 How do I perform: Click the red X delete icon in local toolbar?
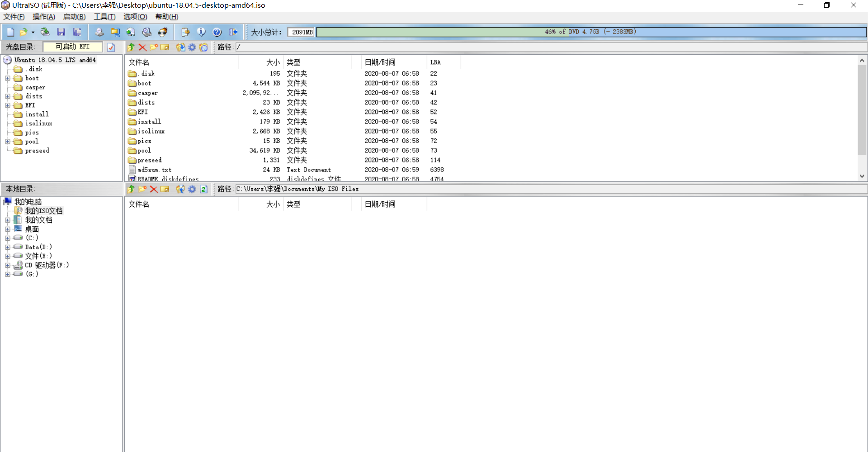pos(154,189)
